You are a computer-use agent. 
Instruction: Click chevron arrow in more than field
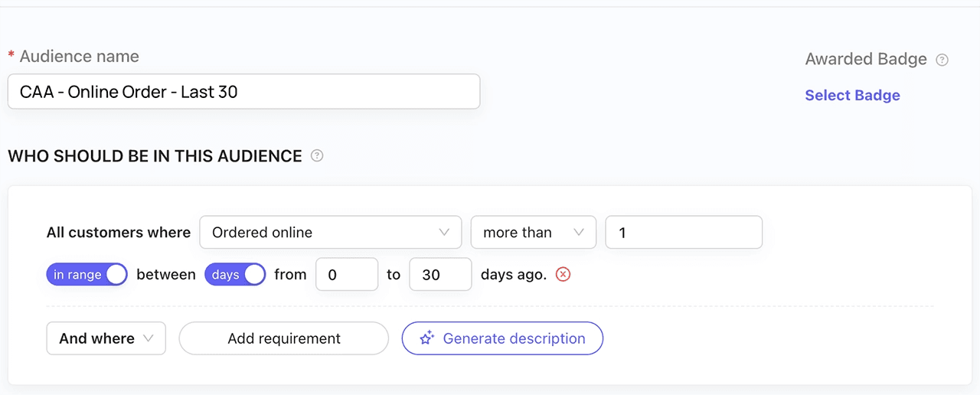pos(579,233)
